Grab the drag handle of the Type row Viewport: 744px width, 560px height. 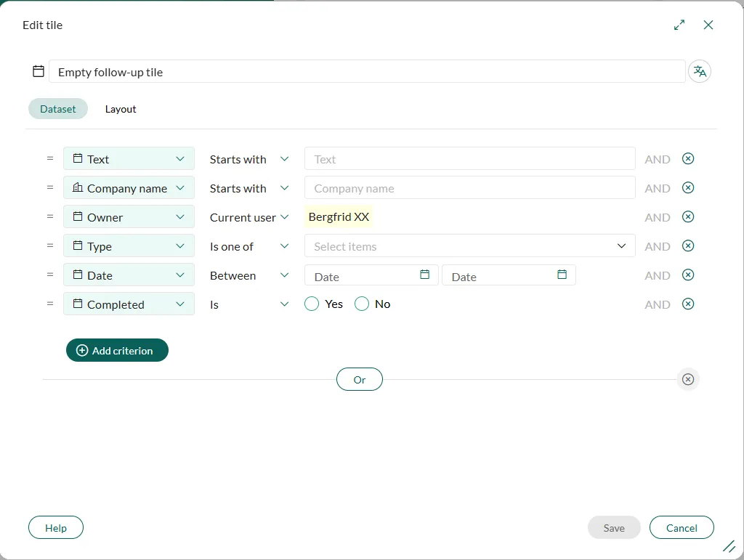(x=50, y=246)
